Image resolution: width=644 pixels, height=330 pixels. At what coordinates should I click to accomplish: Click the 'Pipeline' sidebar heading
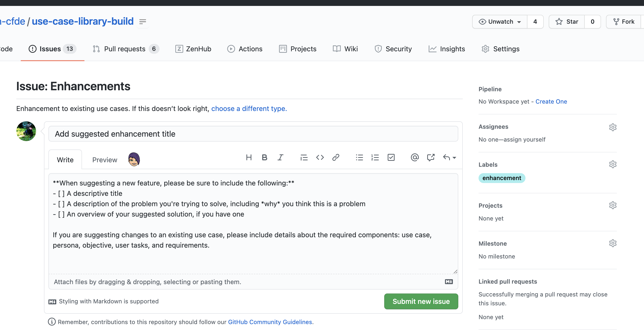[x=490, y=89]
